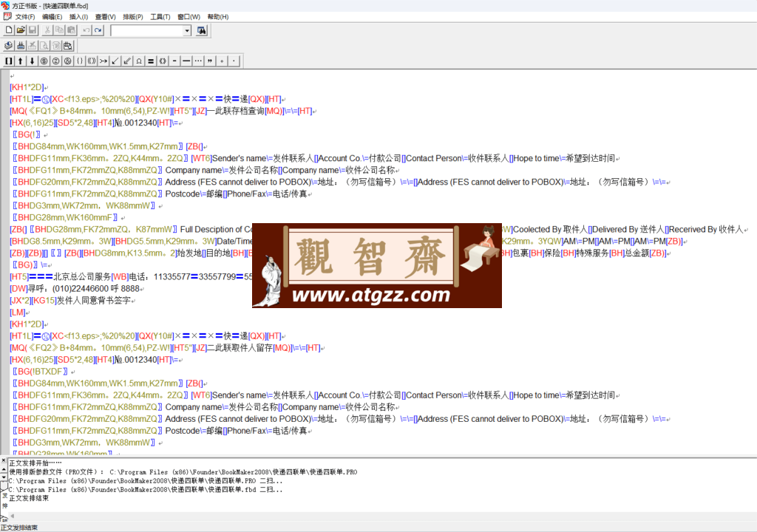This screenshot has width=757, height=532.
Task: Click the 《FQ1》 一此联存档查询 code line
Action: click(163, 111)
